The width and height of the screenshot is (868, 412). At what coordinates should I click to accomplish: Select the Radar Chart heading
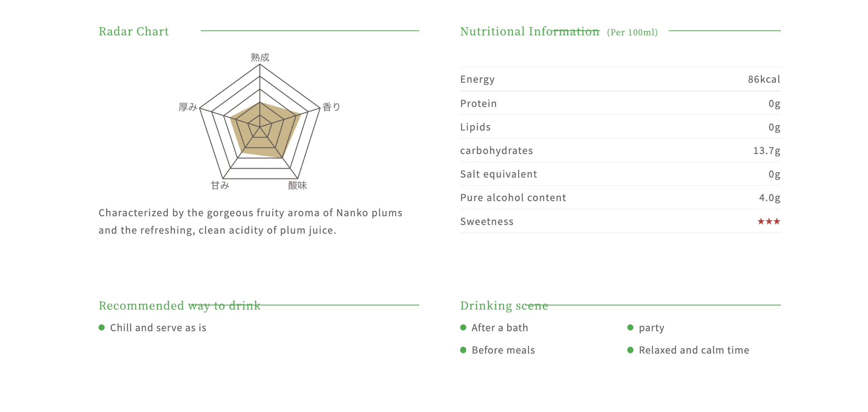(134, 31)
